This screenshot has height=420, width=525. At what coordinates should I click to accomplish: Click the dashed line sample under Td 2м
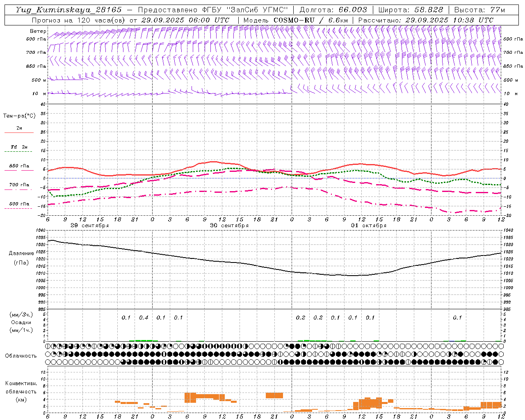(19, 152)
